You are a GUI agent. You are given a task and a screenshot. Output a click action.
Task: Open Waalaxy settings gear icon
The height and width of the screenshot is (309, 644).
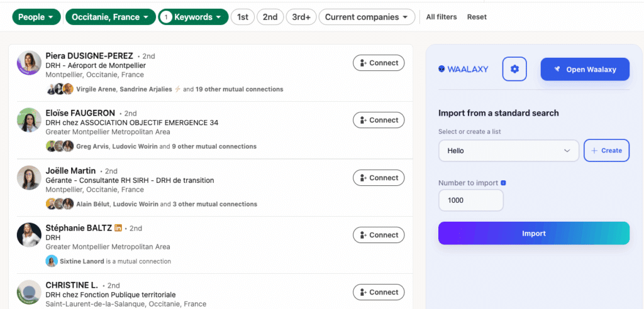(514, 69)
